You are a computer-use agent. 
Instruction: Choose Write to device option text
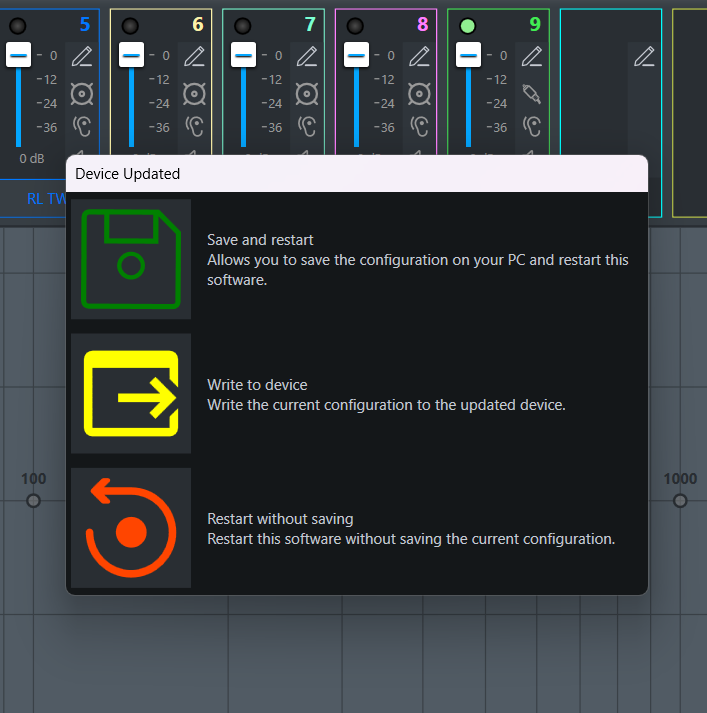click(257, 385)
